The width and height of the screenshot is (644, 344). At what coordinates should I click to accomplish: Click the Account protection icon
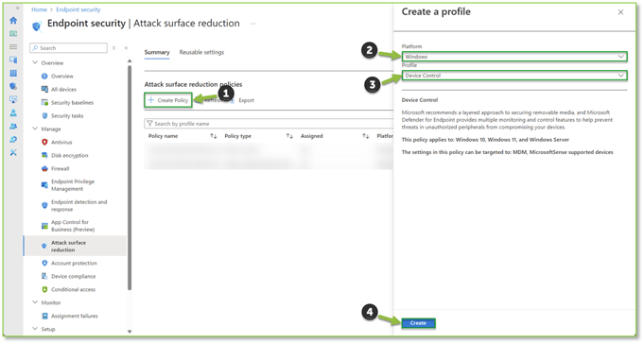click(44, 263)
